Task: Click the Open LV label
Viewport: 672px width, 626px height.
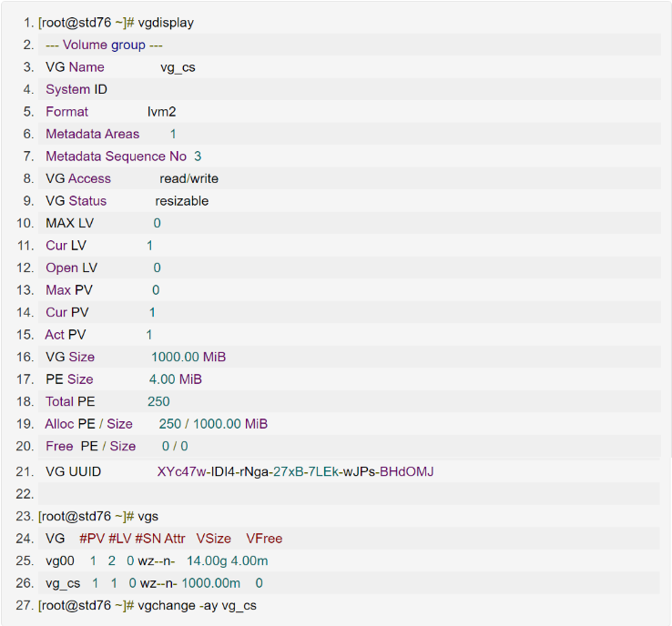Action: 71,268
